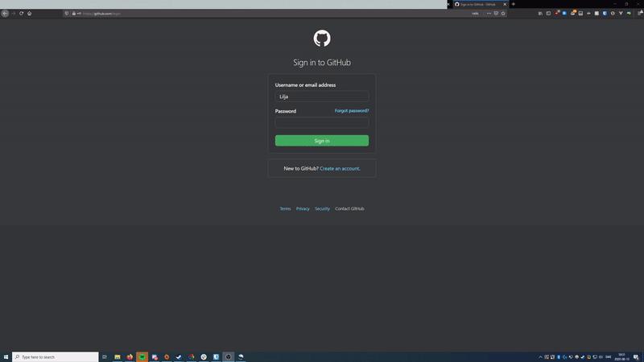The height and width of the screenshot is (362, 644).
Task: Click the Type here to search box
Action: pos(56,357)
